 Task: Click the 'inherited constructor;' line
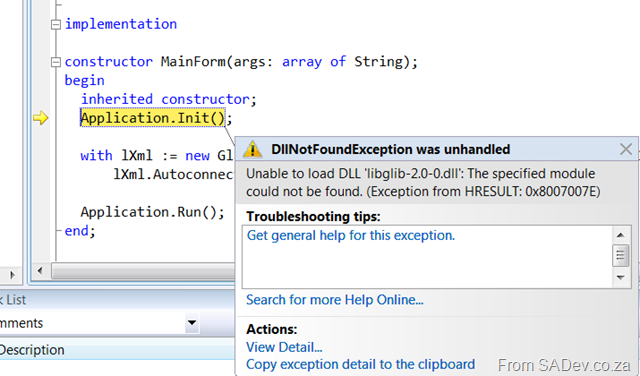coord(169,99)
